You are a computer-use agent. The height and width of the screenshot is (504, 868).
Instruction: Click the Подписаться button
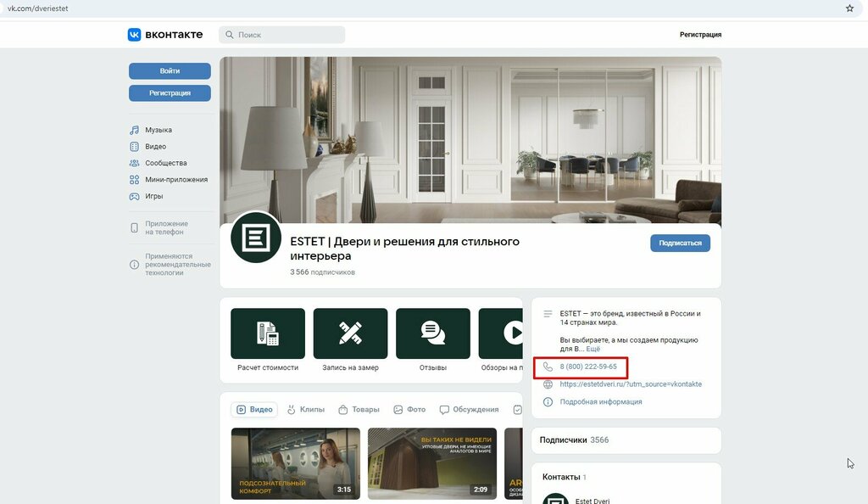pyautogui.click(x=681, y=243)
